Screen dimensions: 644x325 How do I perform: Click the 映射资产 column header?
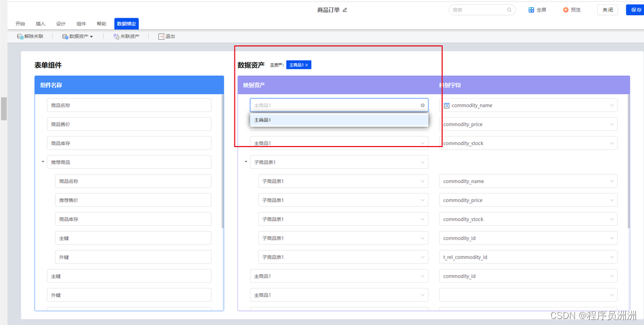click(x=254, y=85)
